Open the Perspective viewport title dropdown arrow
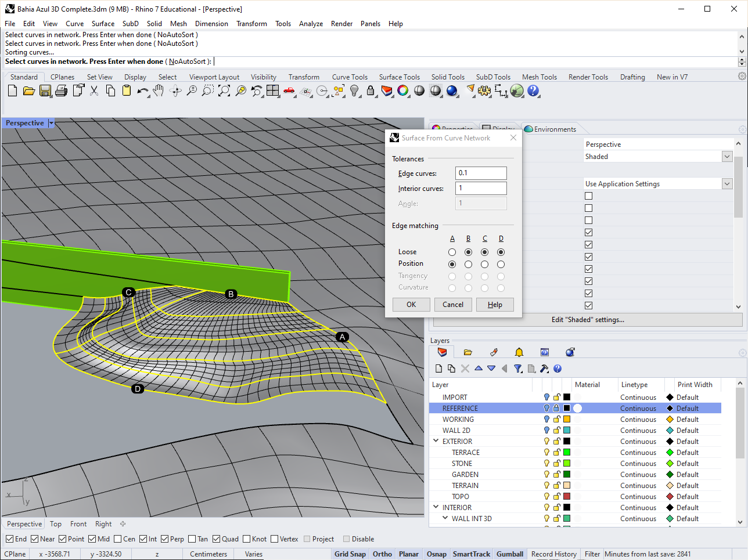748x560 pixels. point(51,123)
